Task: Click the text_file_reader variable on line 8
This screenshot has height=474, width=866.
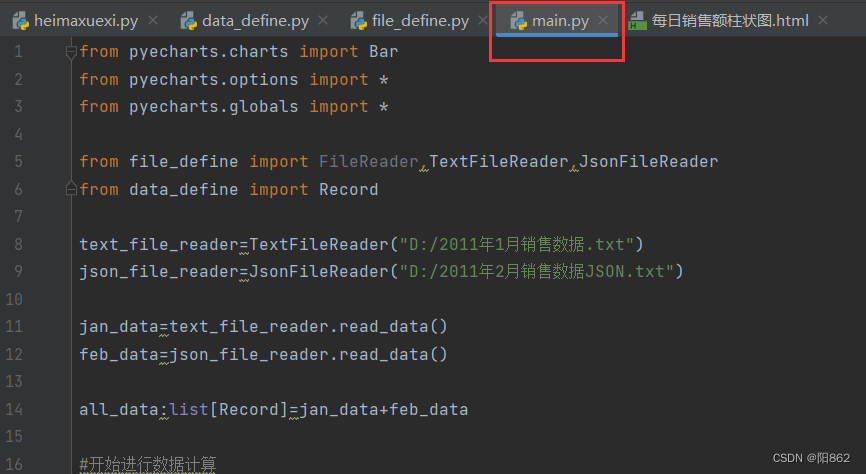Action: 159,244
